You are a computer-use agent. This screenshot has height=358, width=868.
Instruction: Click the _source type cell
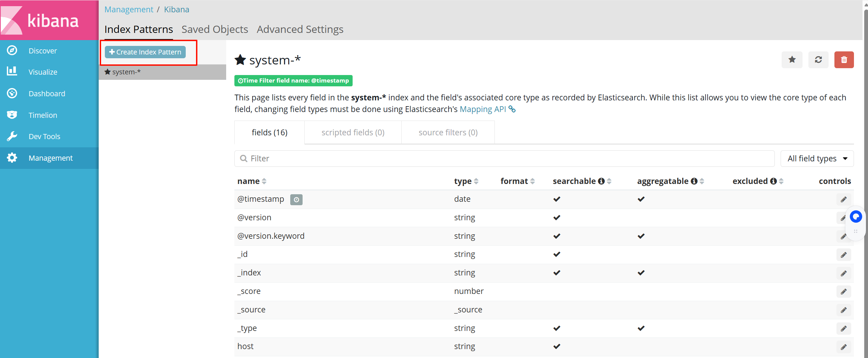tap(468, 310)
